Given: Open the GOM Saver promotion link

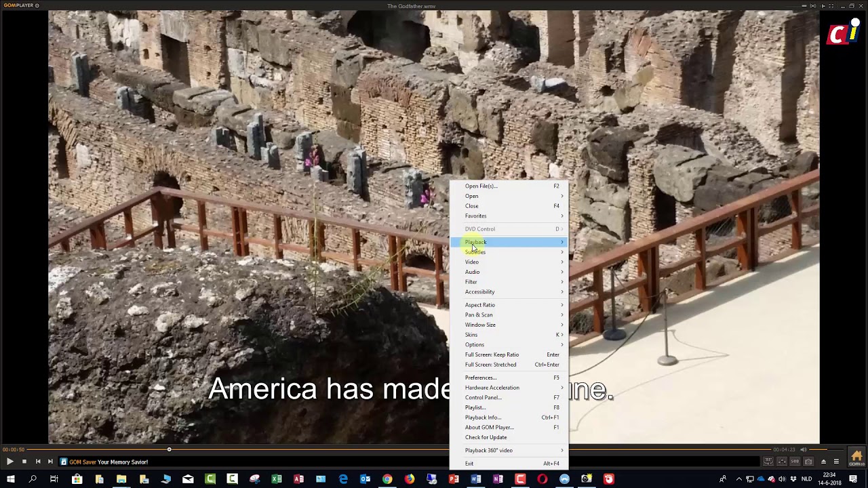Looking at the screenshot, I should point(108,462).
